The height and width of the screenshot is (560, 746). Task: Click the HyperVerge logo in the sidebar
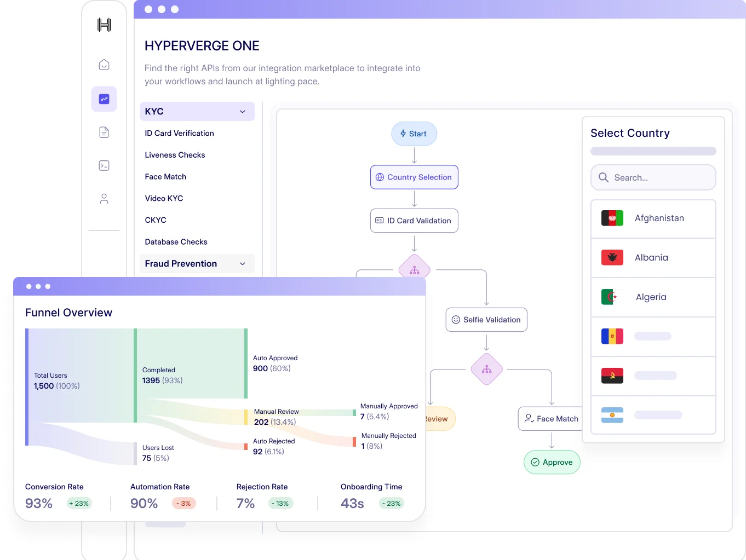pyautogui.click(x=104, y=25)
